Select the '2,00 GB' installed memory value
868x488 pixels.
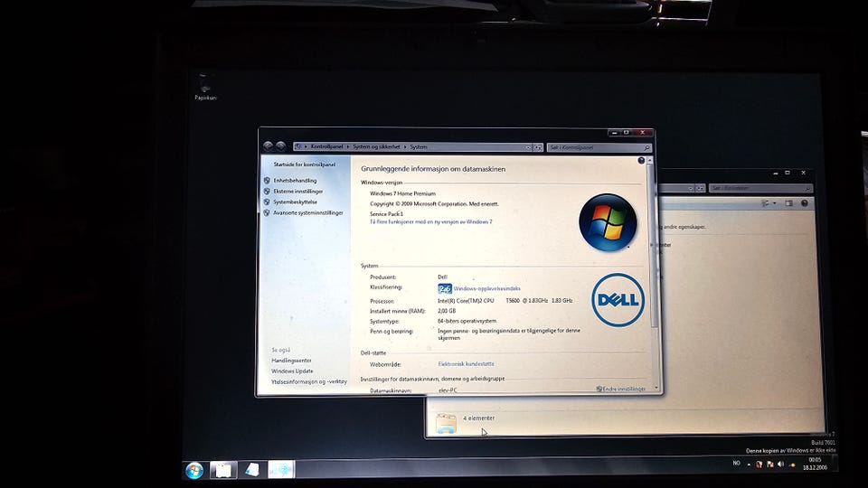tap(447, 311)
